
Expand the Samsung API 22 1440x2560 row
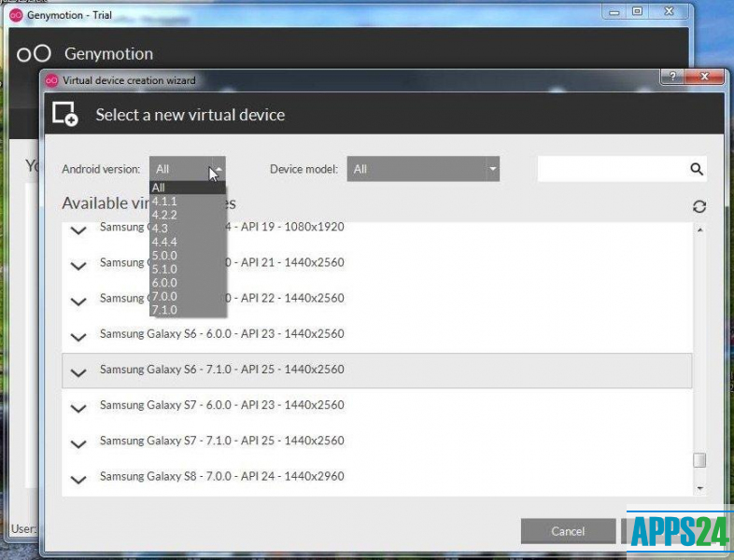(78, 301)
